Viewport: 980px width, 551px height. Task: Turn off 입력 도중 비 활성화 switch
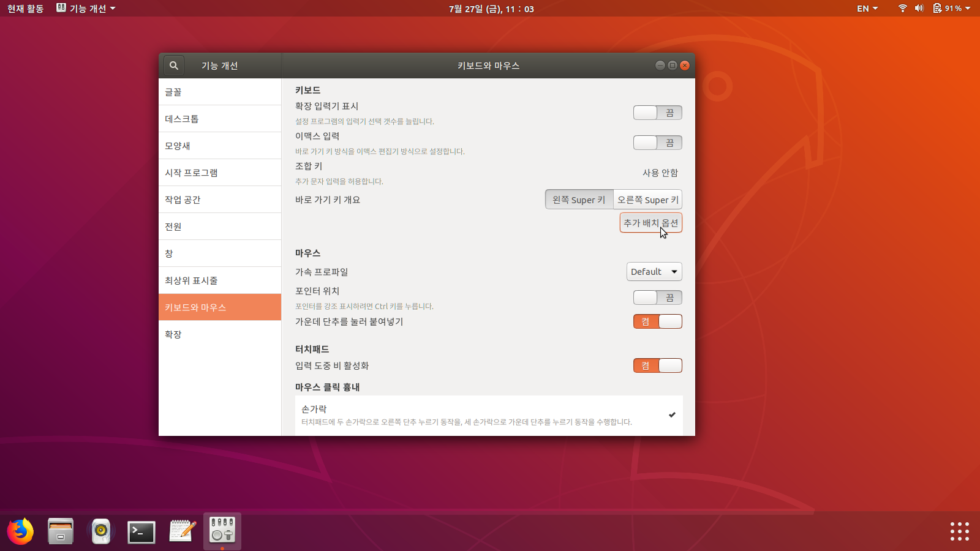click(657, 365)
